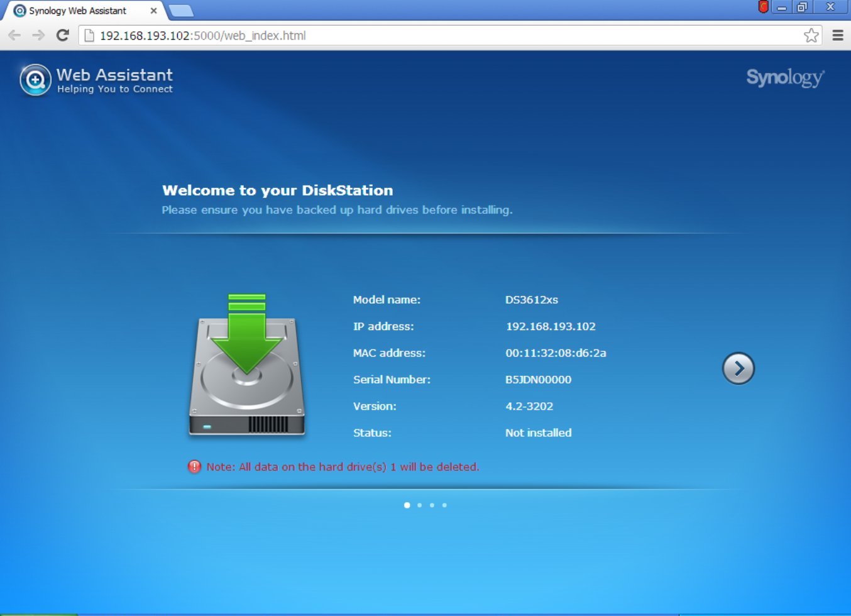
Task: Reload the Web Assistant page
Action: [62, 36]
